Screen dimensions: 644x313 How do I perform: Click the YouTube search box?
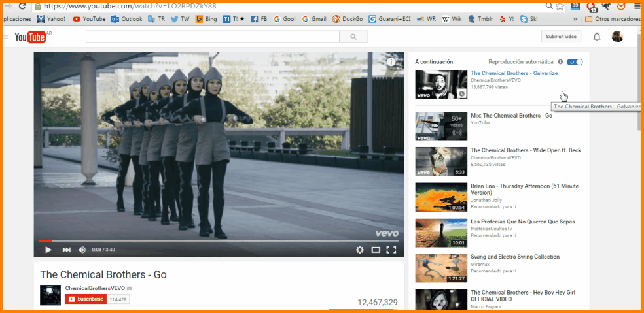pyautogui.click(x=212, y=37)
